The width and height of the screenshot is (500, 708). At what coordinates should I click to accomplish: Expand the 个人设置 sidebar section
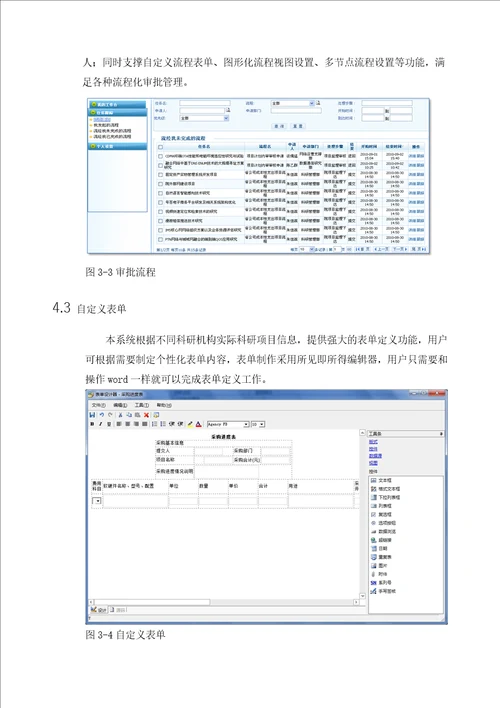[117, 146]
